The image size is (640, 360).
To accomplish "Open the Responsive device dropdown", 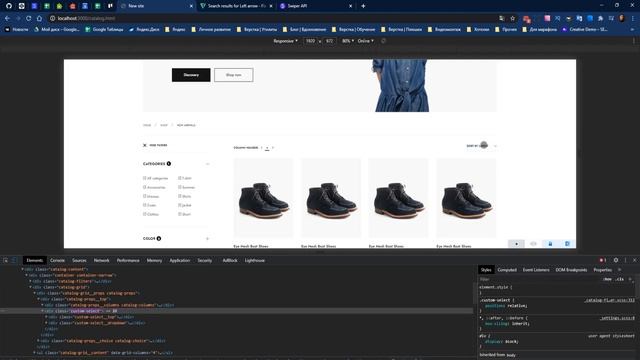I will [x=285, y=41].
